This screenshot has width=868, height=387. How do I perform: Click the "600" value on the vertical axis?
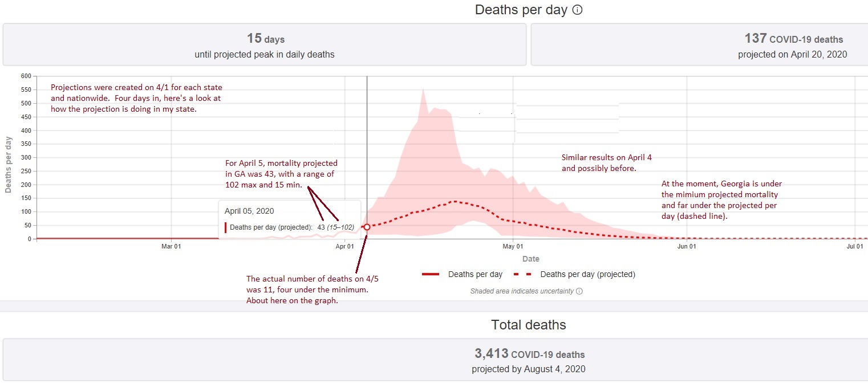[25, 76]
